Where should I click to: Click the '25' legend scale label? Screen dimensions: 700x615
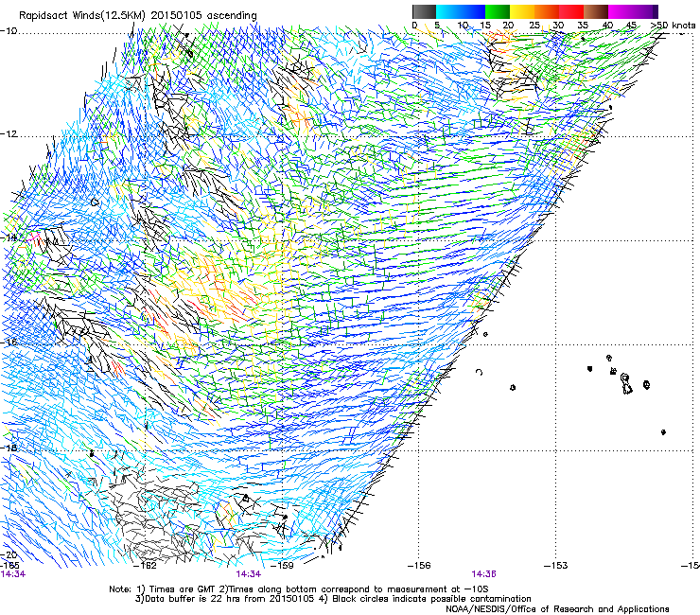[534, 25]
